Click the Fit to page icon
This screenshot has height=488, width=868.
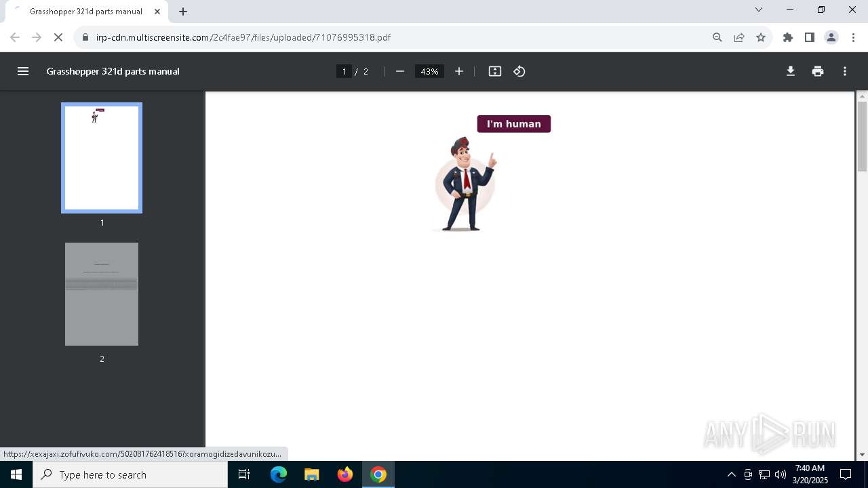(495, 71)
